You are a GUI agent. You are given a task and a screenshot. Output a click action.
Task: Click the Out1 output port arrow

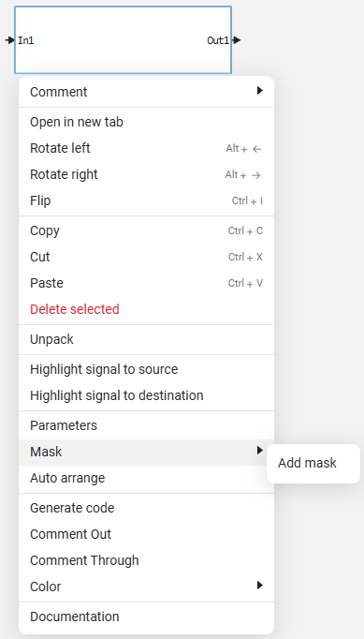coord(237,40)
